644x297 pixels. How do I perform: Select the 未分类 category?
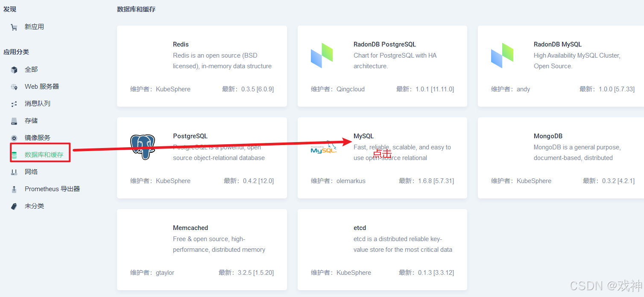click(x=34, y=206)
